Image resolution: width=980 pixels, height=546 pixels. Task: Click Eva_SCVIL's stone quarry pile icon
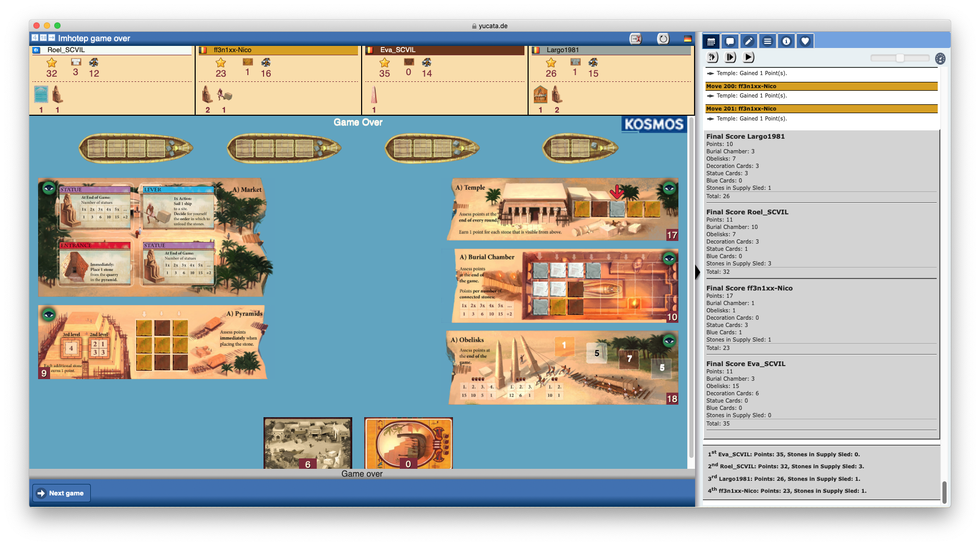427,63
